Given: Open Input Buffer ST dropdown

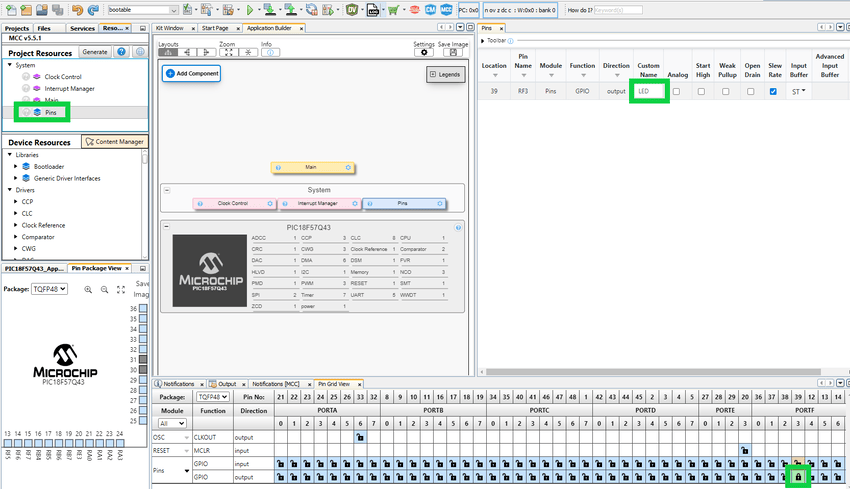Looking at the screenshot, I should tap(799, 92).
